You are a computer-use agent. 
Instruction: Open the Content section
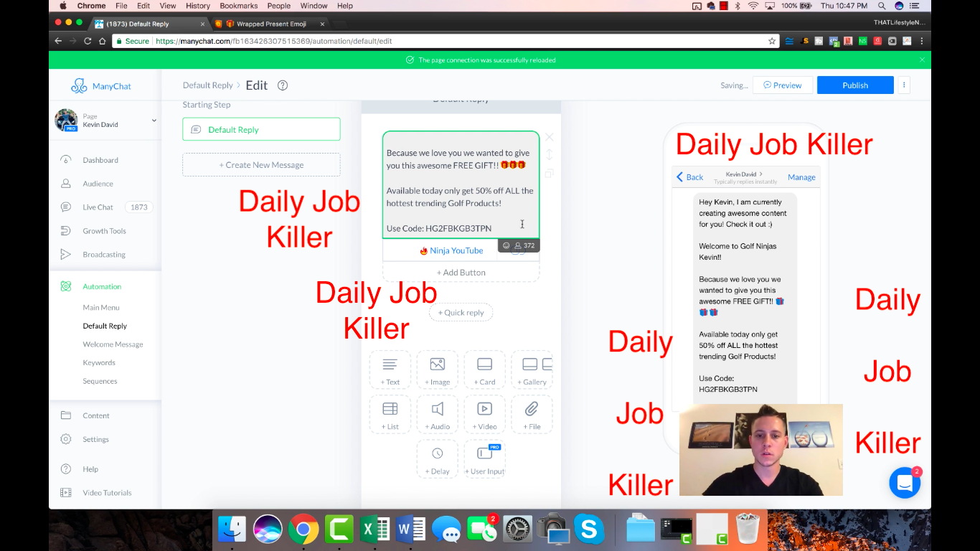[x=95, y=415]
